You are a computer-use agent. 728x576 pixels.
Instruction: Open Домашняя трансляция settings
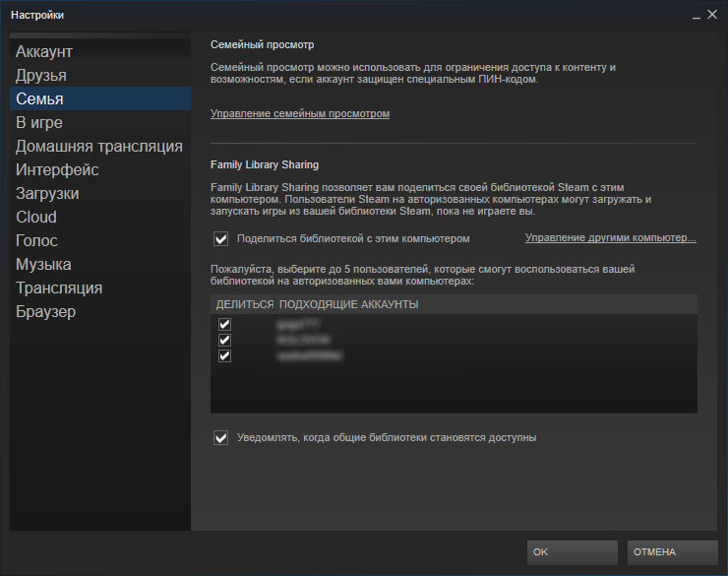(x=99, y=147)
